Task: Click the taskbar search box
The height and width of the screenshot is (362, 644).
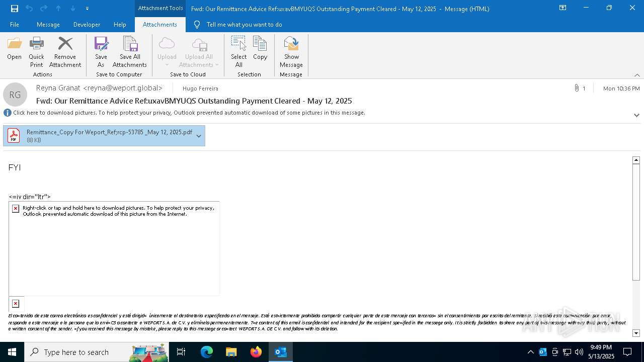Action: pos(97,352)
